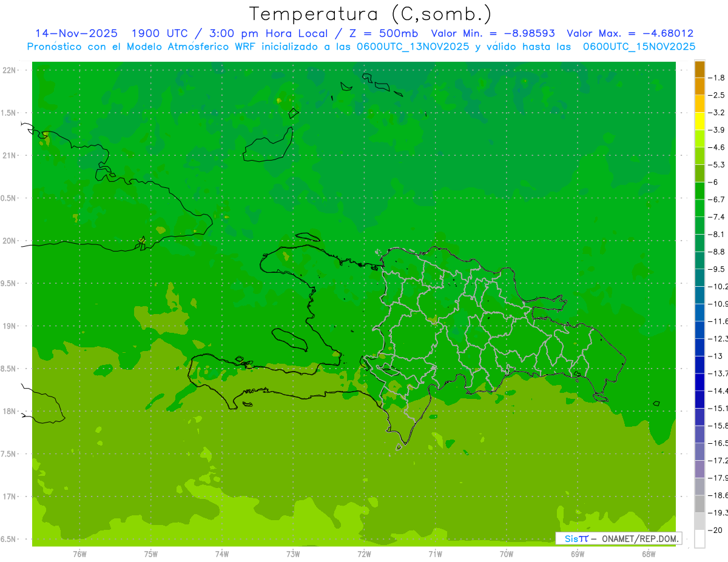The height and width of the screenshot is (562, 728).
Task: Click the 72W longitude label
Action: tap(364, 554)
